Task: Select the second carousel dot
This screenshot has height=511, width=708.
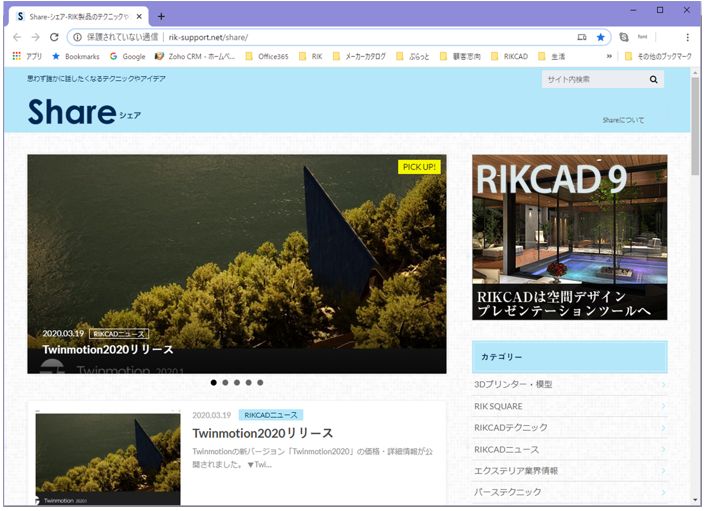Action: click(225, 382)
